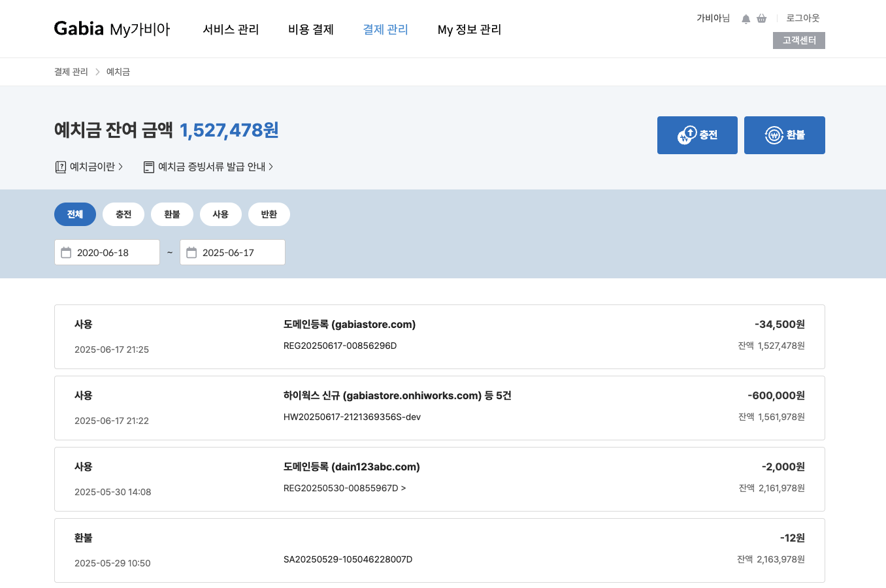Open the notification bell icon

click(746, 18)
